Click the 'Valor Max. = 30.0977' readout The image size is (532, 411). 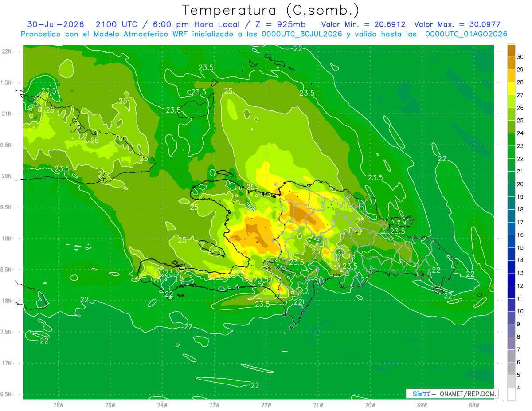click(x=458, y=24)
